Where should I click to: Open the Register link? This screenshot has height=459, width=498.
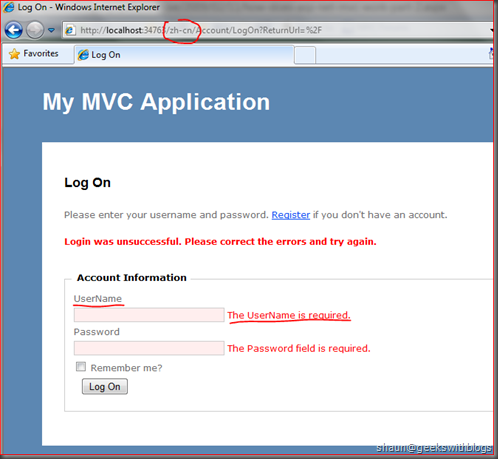[x=291, y=215]
